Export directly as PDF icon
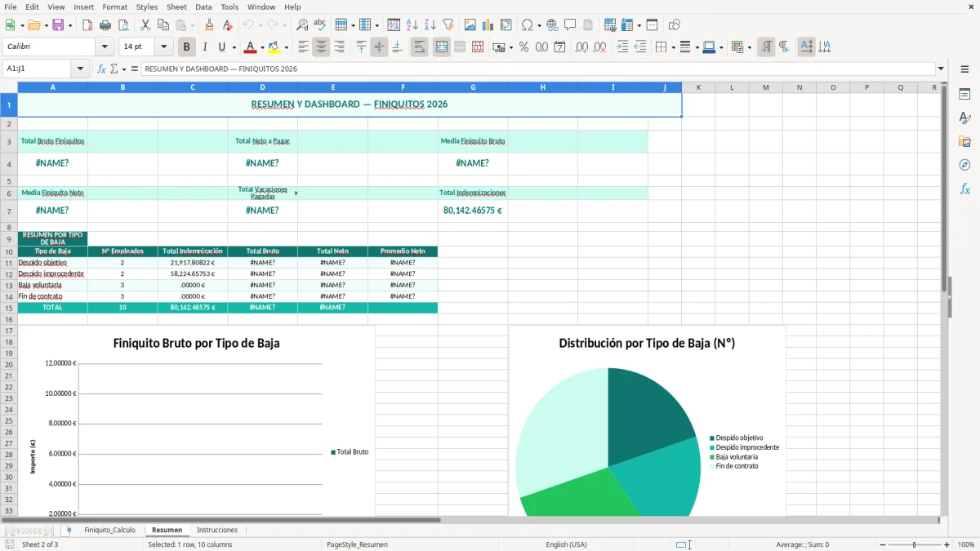 [x=87, y=25]
